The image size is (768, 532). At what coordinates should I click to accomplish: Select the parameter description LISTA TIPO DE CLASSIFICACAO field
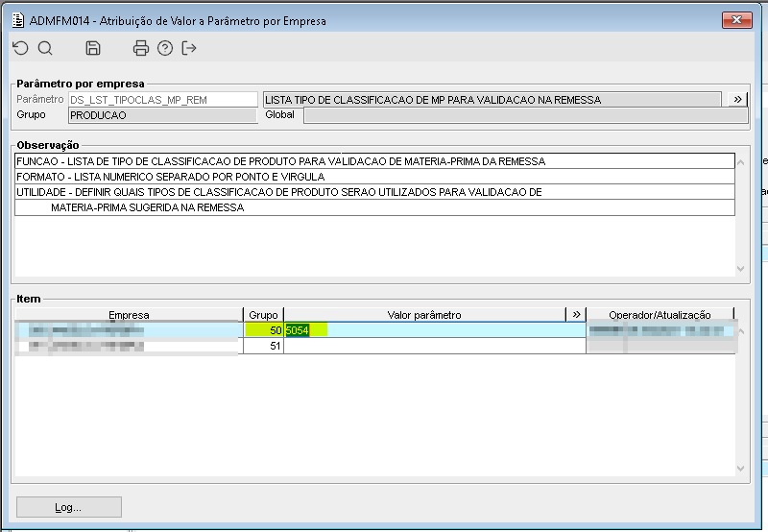pyautogui.click(x=492, y=100)
